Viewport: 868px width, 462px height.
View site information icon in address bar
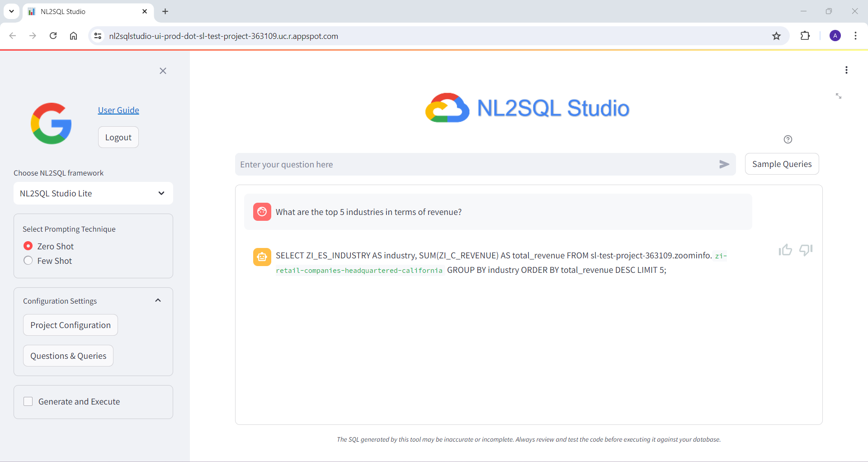(98, 36)
